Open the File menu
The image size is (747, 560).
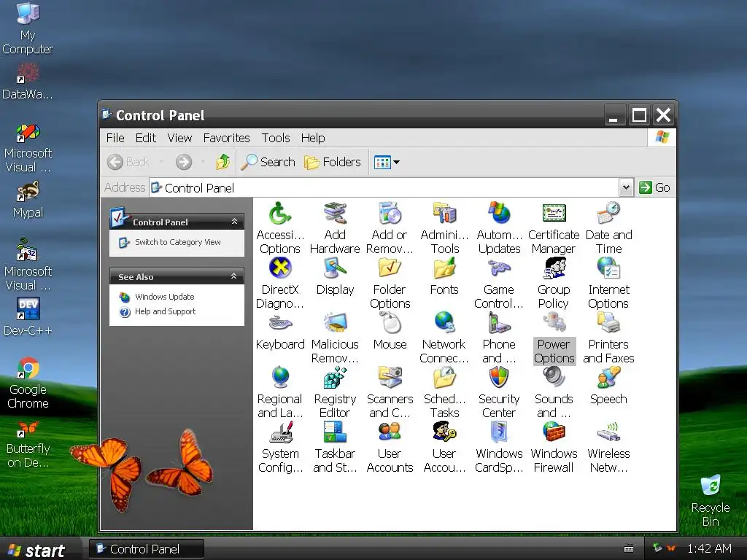coord(115,138)
